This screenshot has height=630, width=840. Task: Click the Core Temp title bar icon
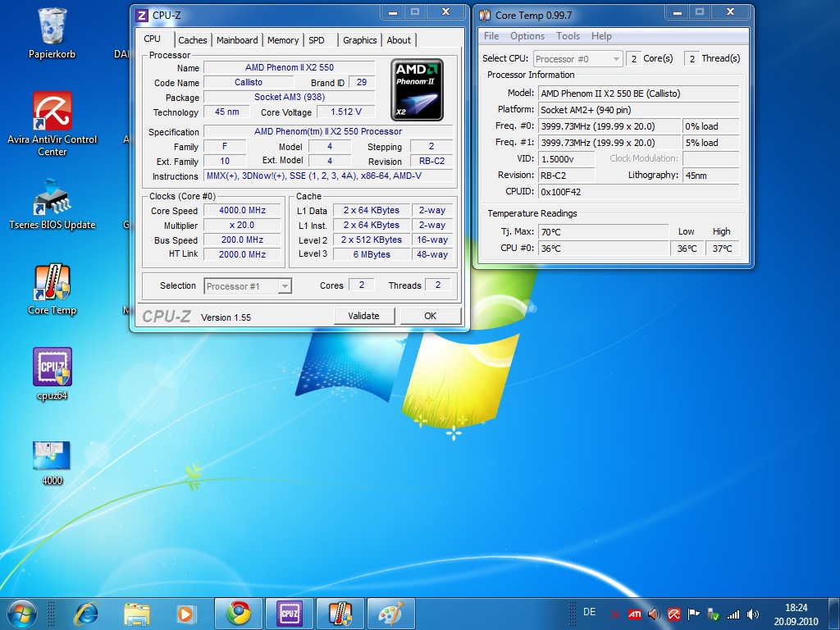point(485,15)
